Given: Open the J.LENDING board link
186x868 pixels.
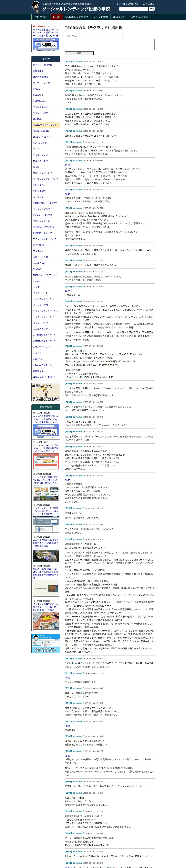Looking at the screenshot, I should click(x=46, y=245).
